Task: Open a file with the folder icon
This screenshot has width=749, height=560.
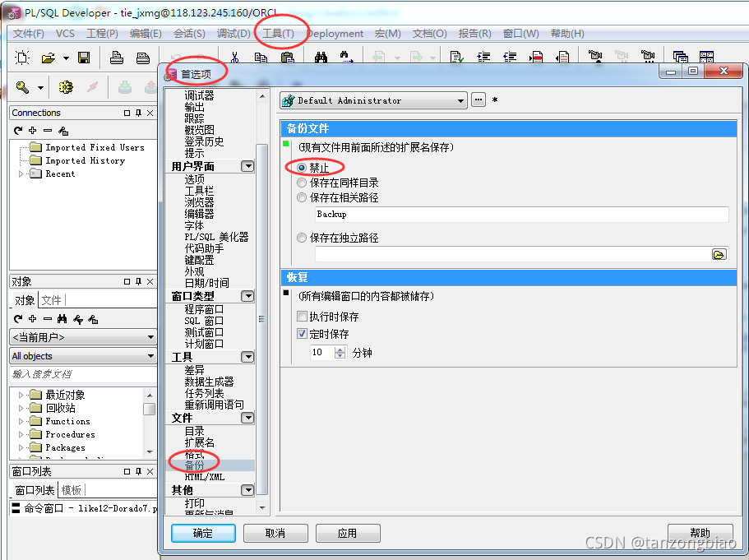Action: pos(49,58)
